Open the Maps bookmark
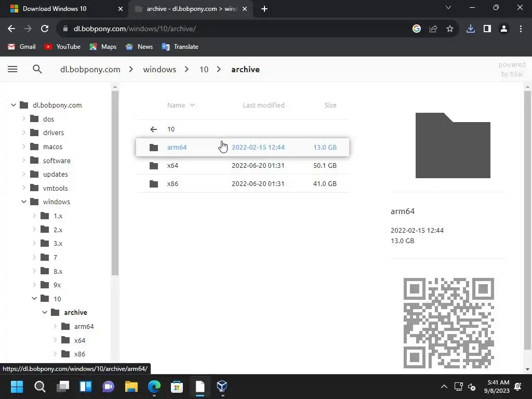532x399 pixels. [x=103, y=47]
